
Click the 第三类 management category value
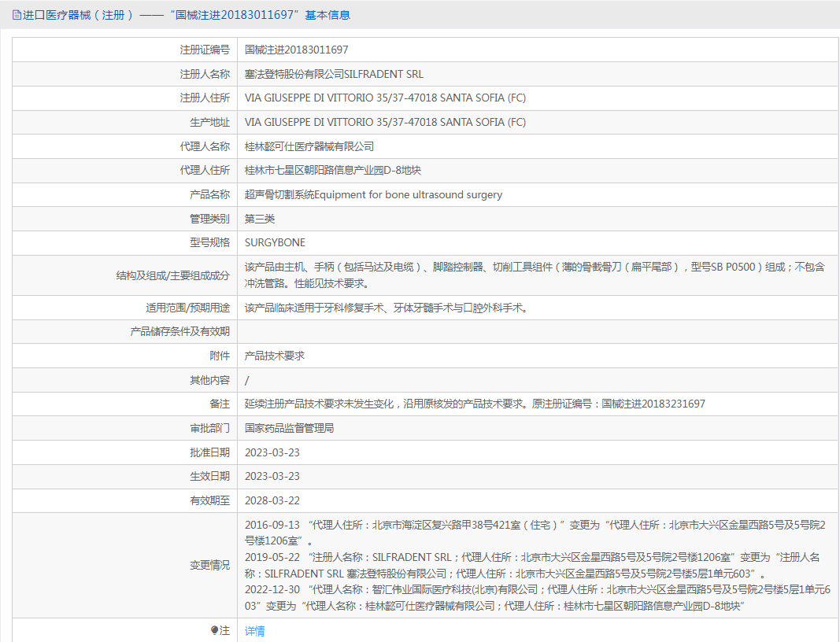click(x=260, y=219)
